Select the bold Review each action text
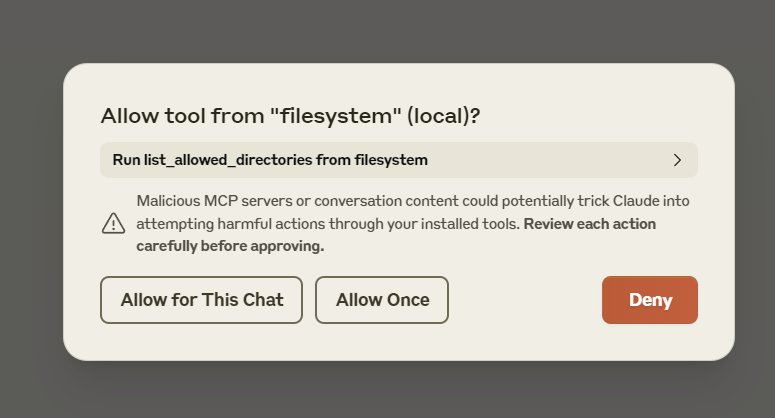The height and width of the screenshot is (418, 775). [590, 224]
